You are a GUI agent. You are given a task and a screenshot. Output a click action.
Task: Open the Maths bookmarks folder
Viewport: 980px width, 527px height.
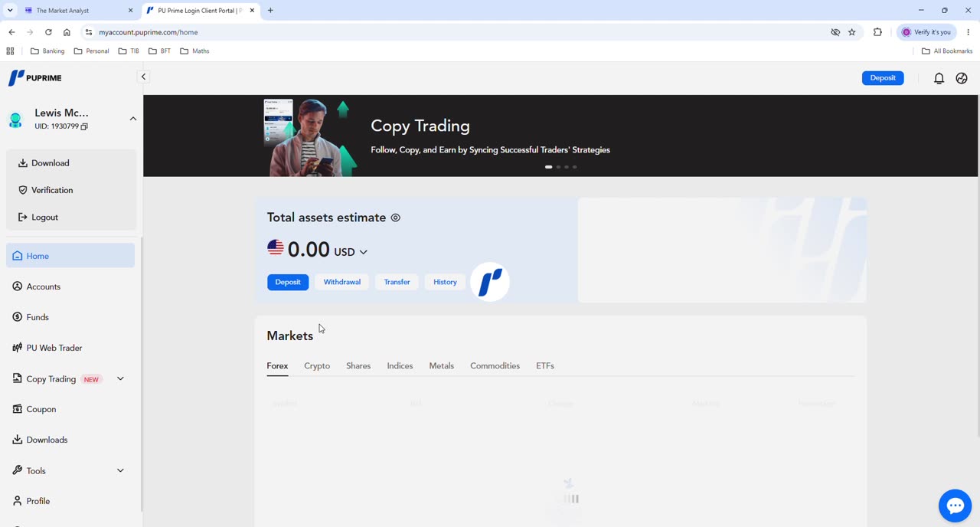[194, 51]
